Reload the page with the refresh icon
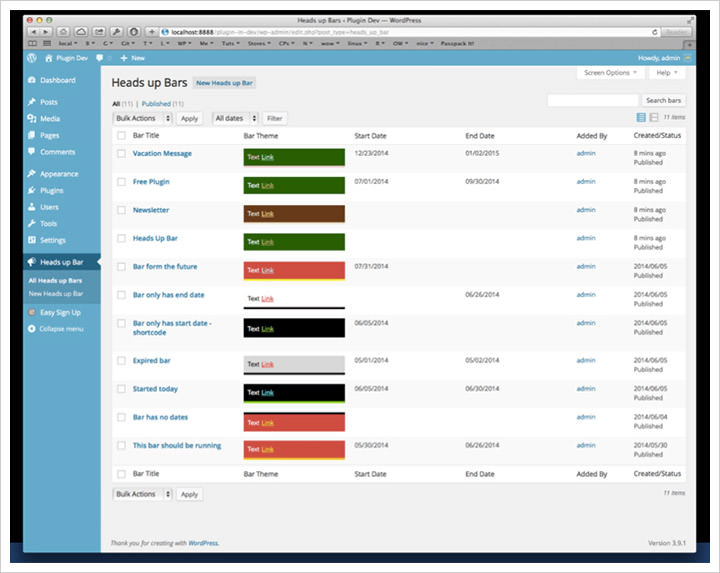 [654, 32]
